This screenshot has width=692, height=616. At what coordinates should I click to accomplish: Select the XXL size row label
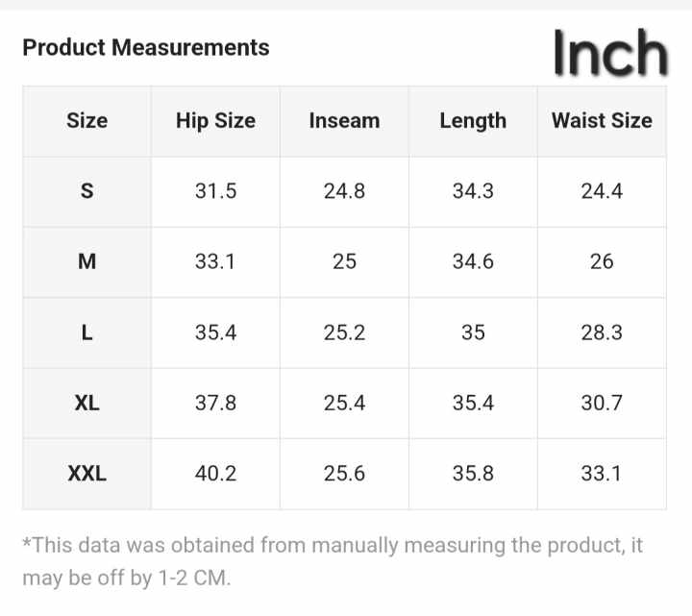(x=86, y=474)
